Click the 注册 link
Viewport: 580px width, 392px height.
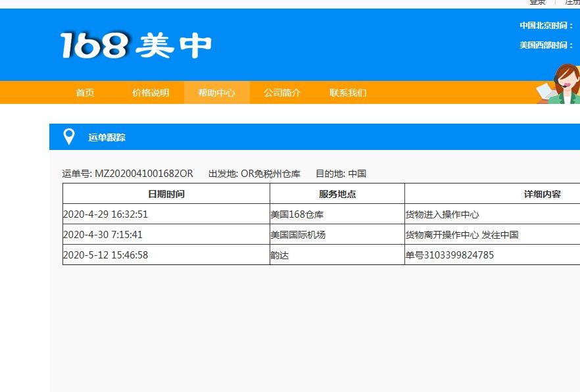pos(572,3)
